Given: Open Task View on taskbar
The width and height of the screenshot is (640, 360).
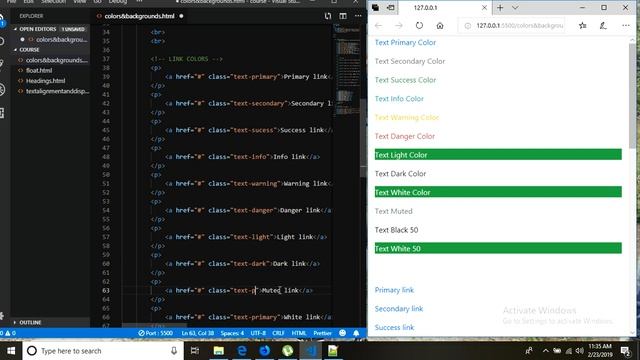Looking at the screenshot, I should [x=195, y=351].
